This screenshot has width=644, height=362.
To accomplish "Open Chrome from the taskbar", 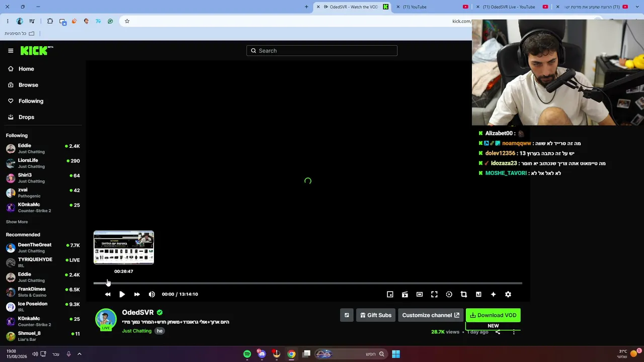I will (x=291, y=354).
